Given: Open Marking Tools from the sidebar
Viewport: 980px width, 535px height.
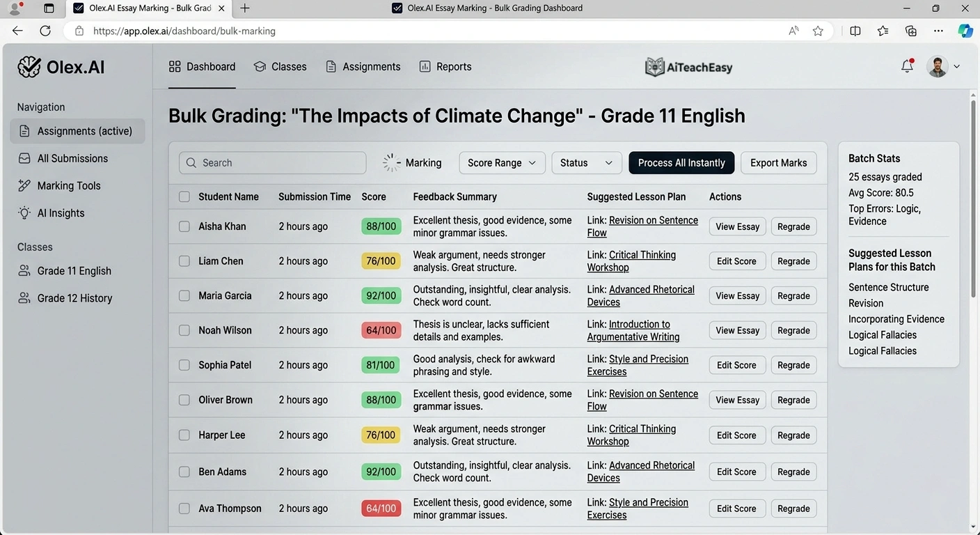Looking at the screenshot, I should click(x=68, y=185).
